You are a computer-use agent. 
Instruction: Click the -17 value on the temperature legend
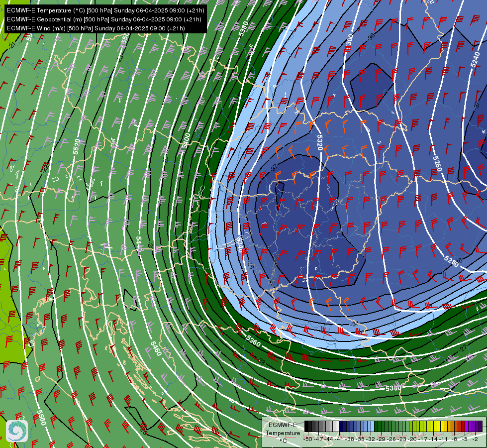(423, 439)
